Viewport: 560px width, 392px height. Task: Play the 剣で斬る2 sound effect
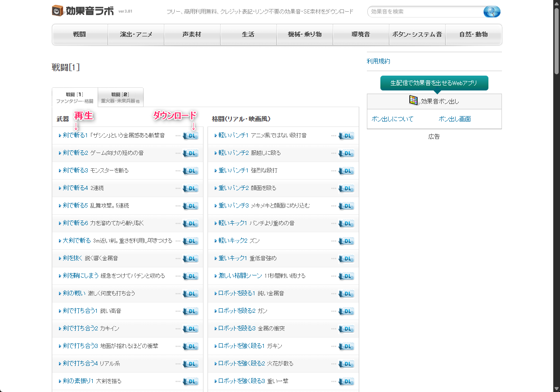tap(75, 153)
